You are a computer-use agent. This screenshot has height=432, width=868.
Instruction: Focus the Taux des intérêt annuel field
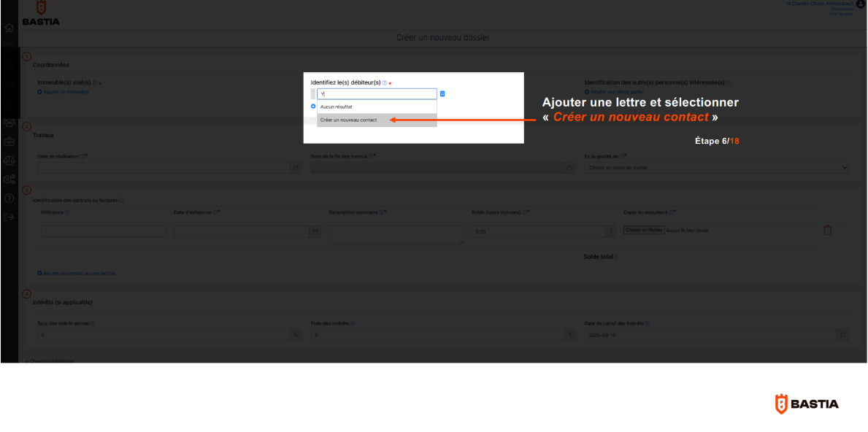click(x=164, y=335)
